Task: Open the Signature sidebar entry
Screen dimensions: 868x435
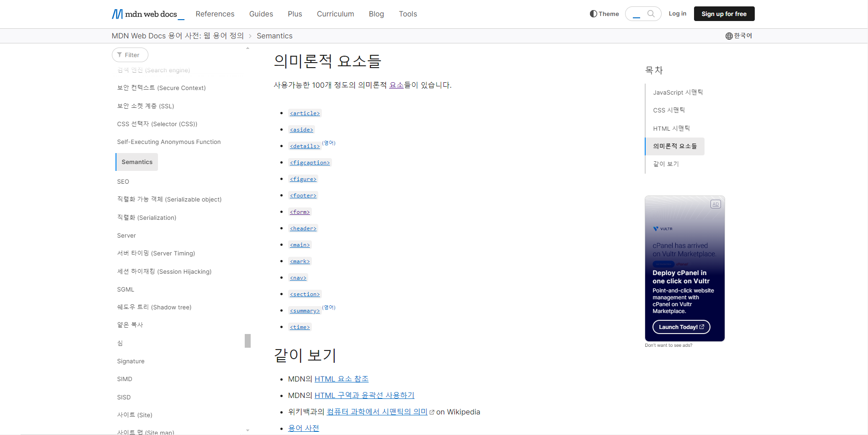Action: [131, 361]
